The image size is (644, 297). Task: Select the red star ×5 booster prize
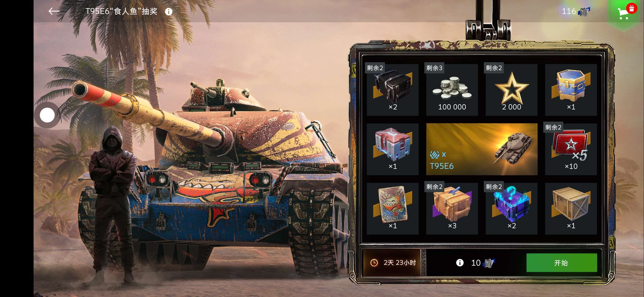click(571, 149)
